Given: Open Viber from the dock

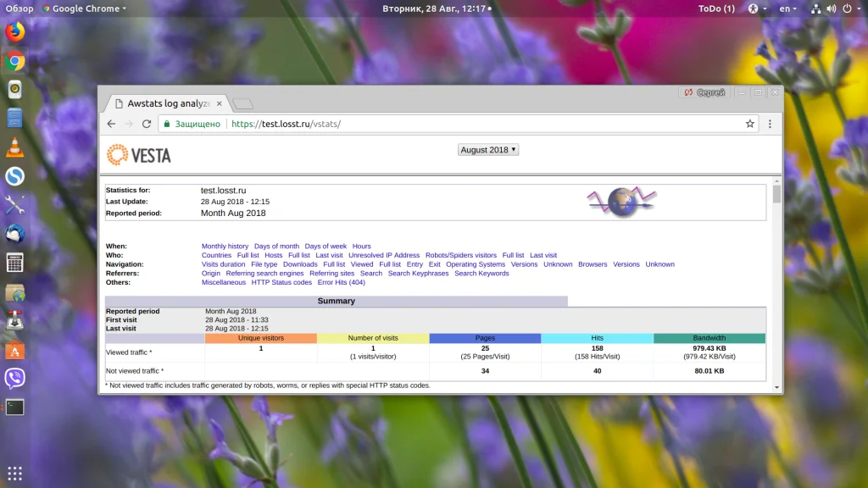Looking at the screenshot, I should [14, 378].
